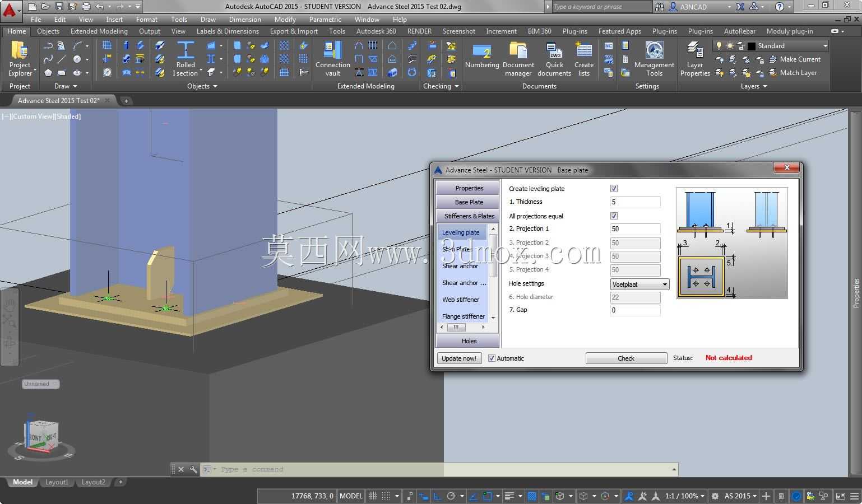Uncheck Create leveling plate checkbox
The image size is (862, 504).
coord(614,189)
